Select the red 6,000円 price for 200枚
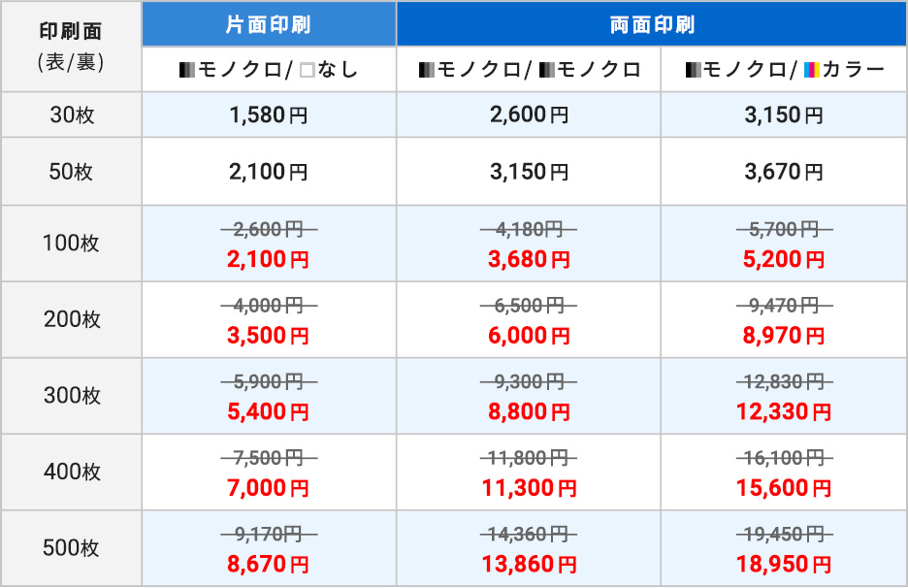This screenshot has height=588, width=908. coord(529,336)
